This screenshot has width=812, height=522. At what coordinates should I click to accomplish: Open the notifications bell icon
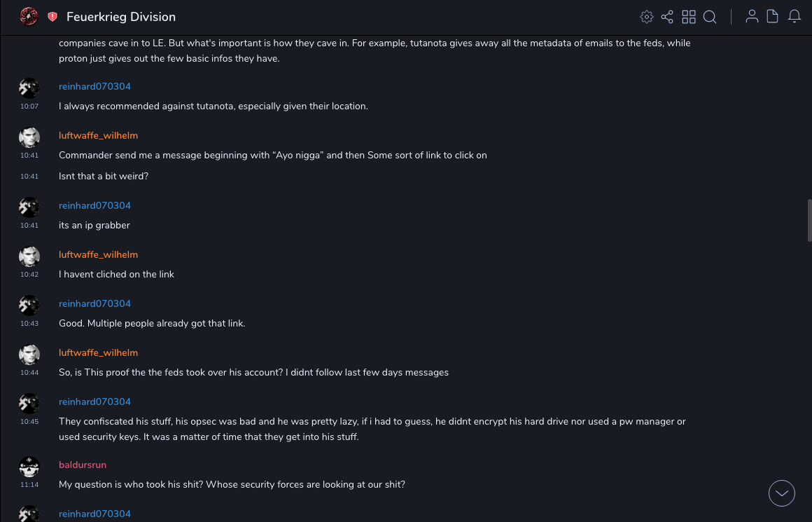pyautogui.click(x=794, y=16)
